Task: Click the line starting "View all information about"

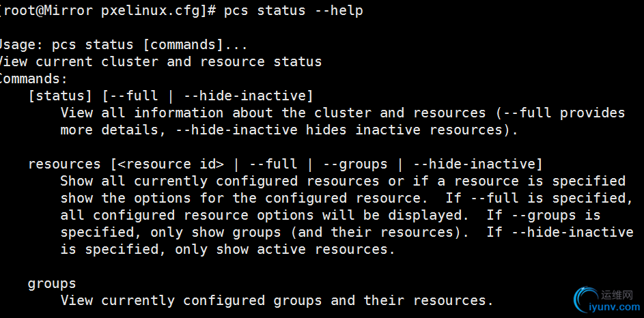Action: tap(343, 113)
